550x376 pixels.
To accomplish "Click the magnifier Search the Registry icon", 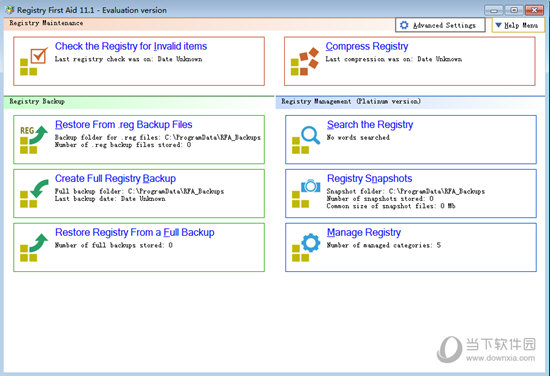I will tap(306, 140).
